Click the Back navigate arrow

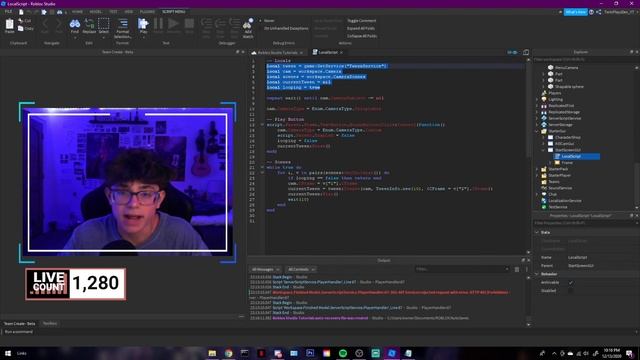point(45,24)
